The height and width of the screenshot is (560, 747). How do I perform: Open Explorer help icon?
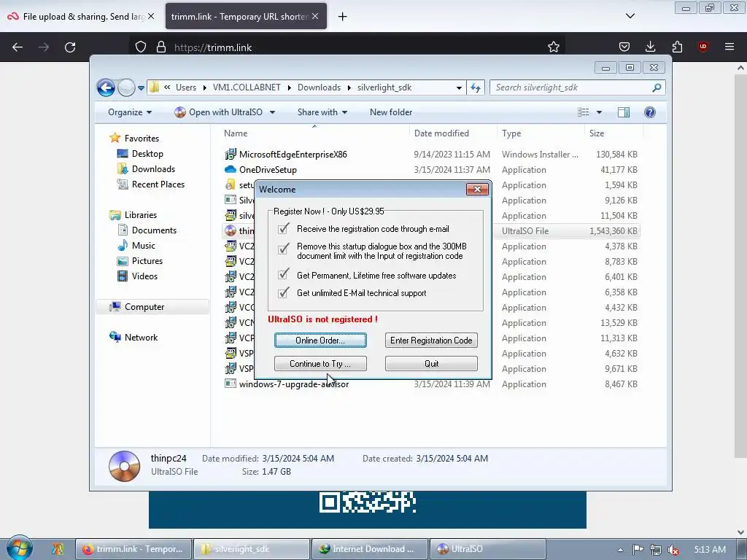click(x=649, y=112)
